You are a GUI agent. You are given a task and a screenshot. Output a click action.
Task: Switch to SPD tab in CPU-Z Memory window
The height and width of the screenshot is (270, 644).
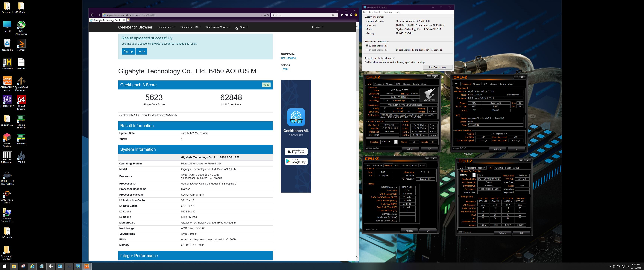(x=397, y=166)
